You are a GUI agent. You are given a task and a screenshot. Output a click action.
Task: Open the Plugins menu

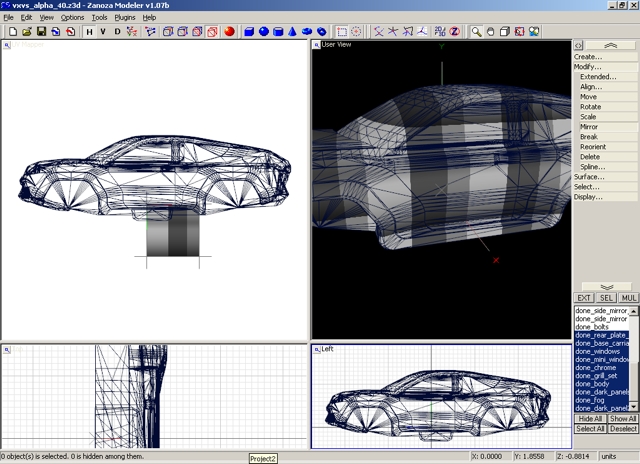pos(125,18)
